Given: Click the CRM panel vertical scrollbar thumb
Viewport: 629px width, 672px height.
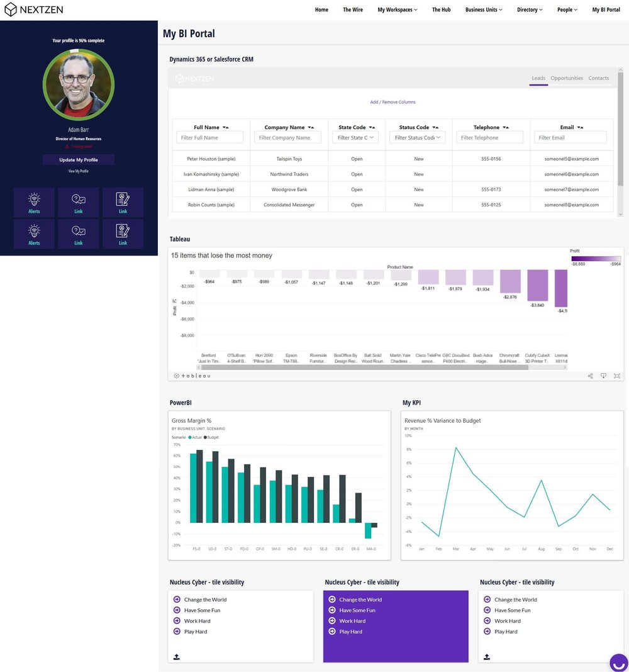Looking at the screenshot, I should pos(620,128).
